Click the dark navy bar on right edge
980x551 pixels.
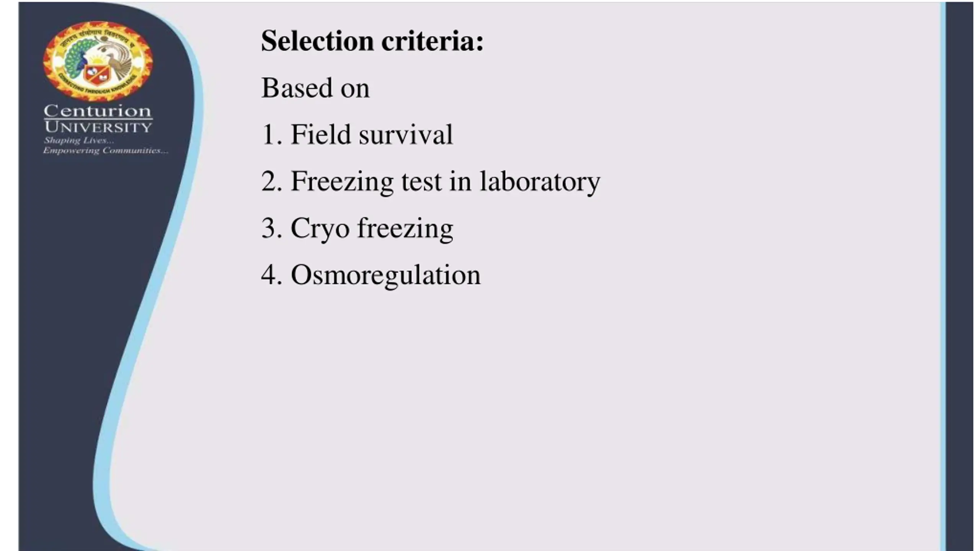[x=959, y=276]
